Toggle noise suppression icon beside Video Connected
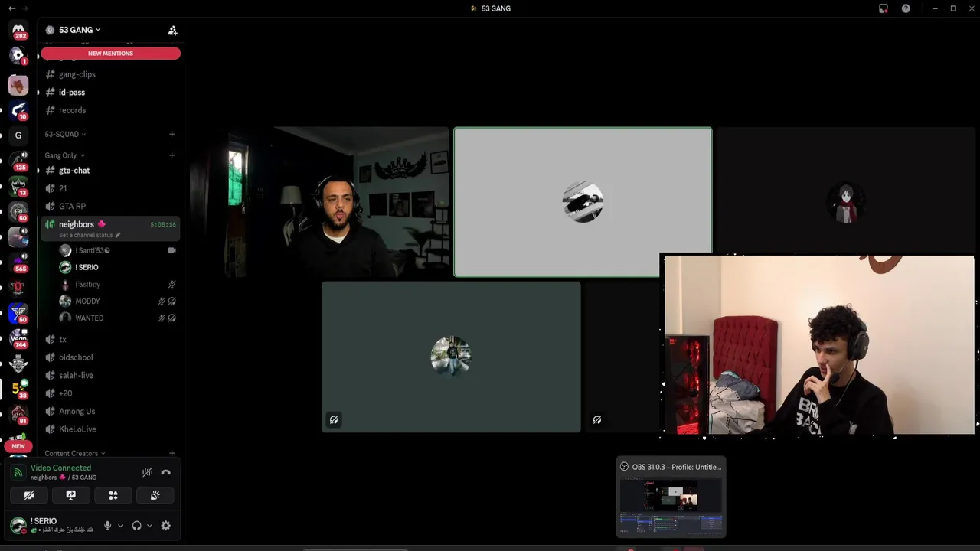Viewport: 980px width, 551px height. [147, 472]
